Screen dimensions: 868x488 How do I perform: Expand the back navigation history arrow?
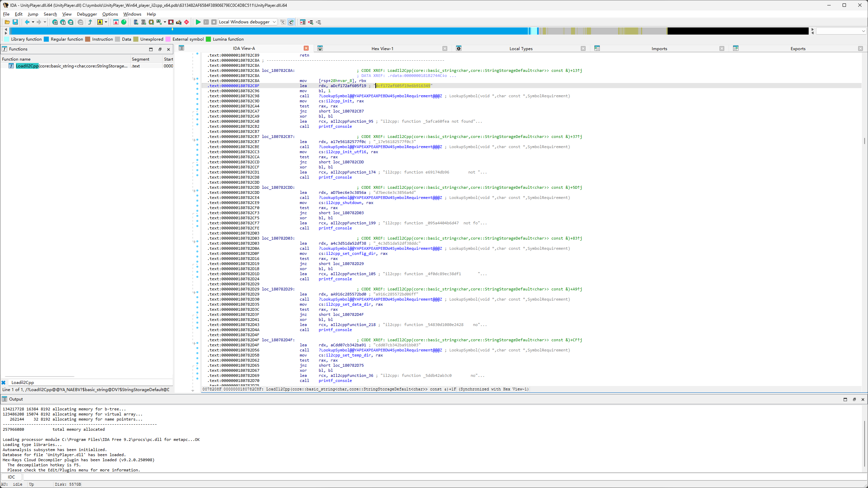(x=33, y=22)
